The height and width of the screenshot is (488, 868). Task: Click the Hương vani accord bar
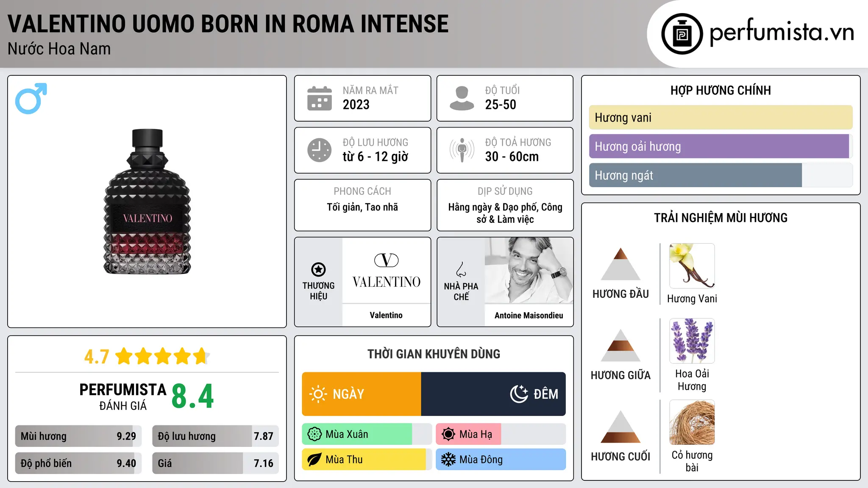click(x=721, y=117)
